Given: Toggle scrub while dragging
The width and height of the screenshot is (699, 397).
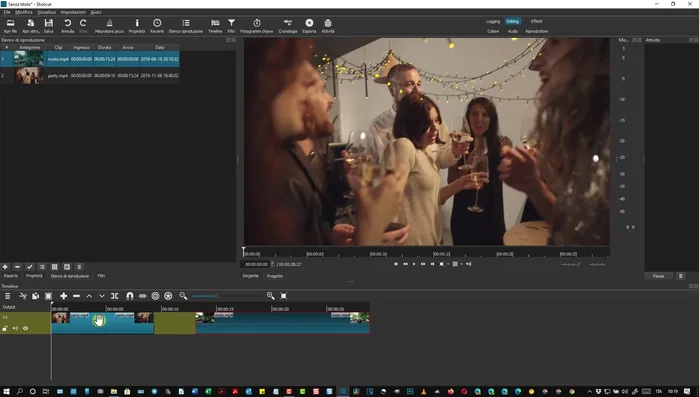Looking at the screenshot, I should click(x=143, y=296).
